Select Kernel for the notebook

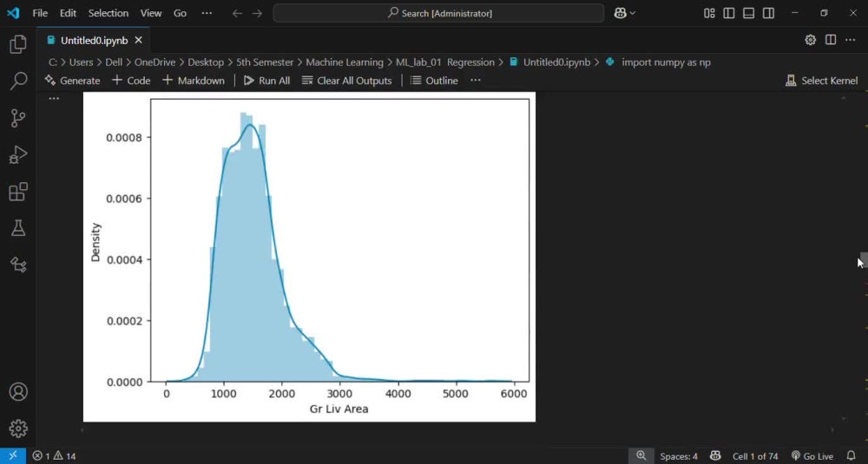(x=822, y=81)
